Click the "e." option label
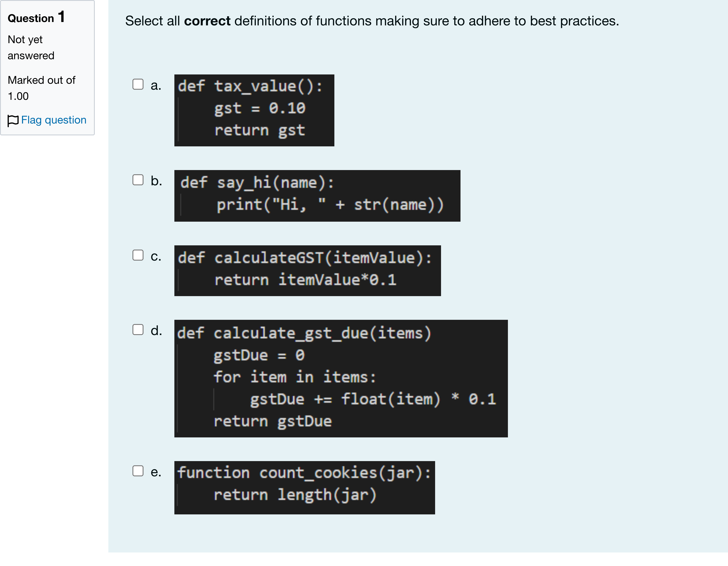 pos(156,472)
